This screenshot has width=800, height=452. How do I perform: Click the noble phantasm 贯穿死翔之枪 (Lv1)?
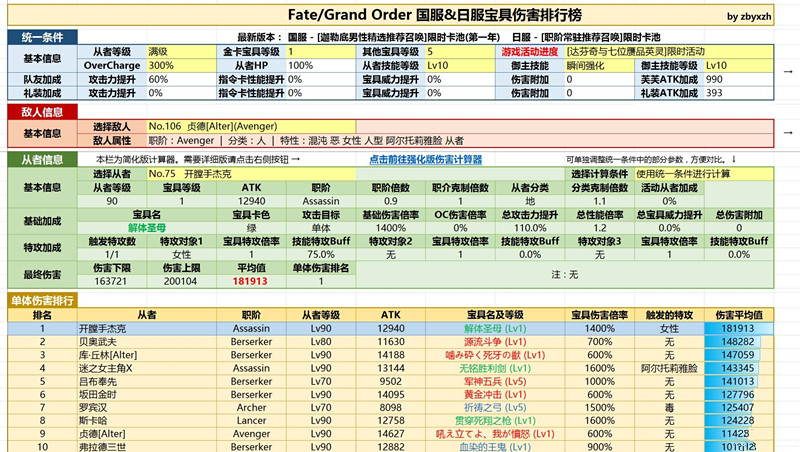coord(495,421)
